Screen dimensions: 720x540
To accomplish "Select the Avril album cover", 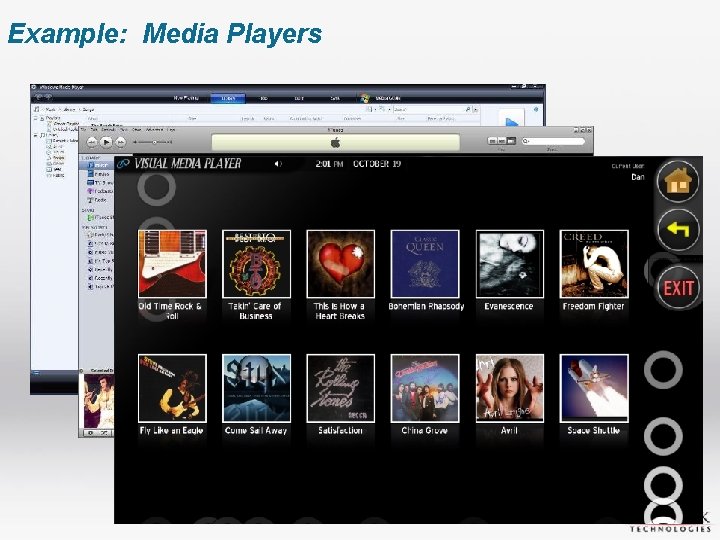I will click(x=510, y=388).
